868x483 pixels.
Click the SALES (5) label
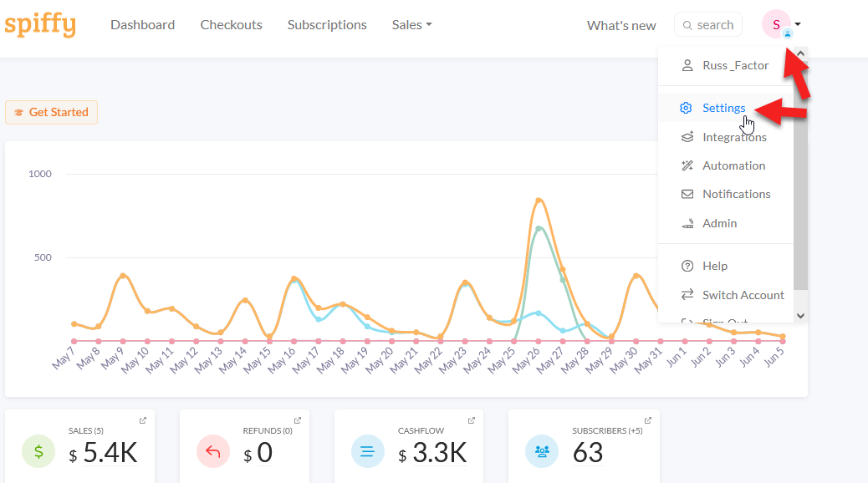tap(86, 430)
